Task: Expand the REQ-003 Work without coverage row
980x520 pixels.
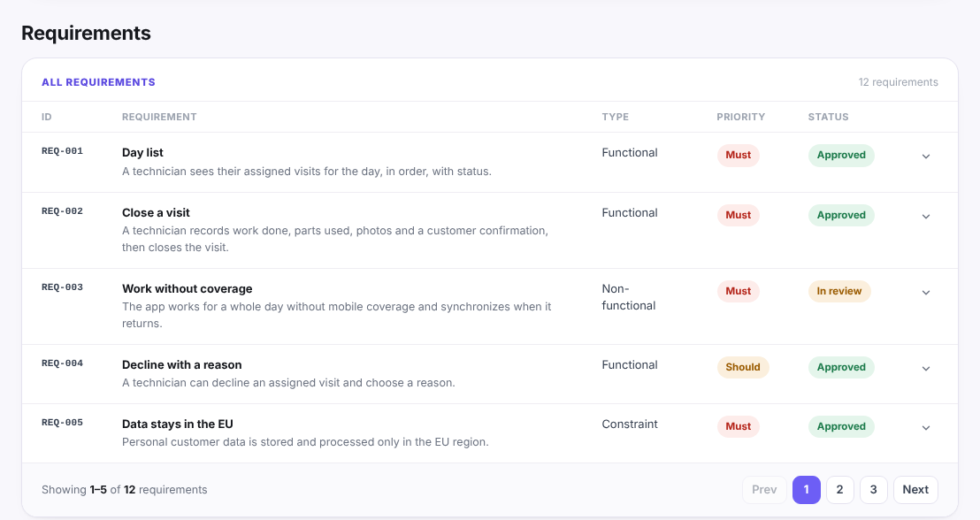Action: pyautogui.click(x=926, y=293)
